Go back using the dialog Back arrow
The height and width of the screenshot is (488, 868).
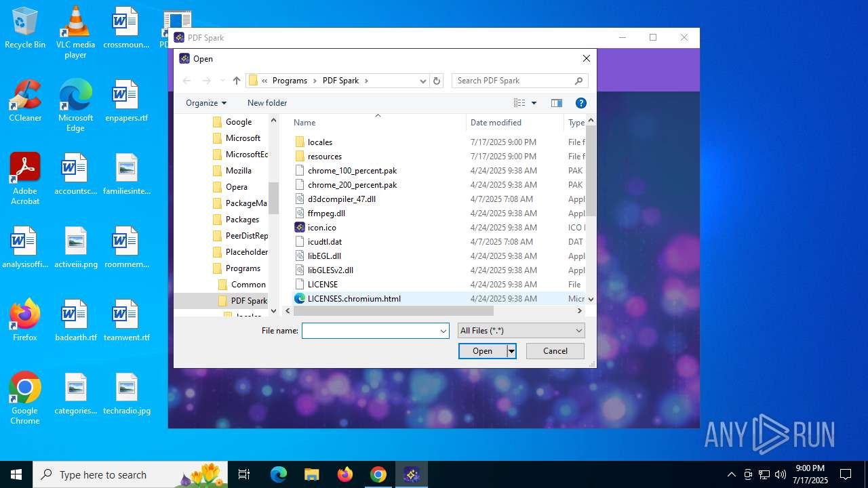point(186,81)
